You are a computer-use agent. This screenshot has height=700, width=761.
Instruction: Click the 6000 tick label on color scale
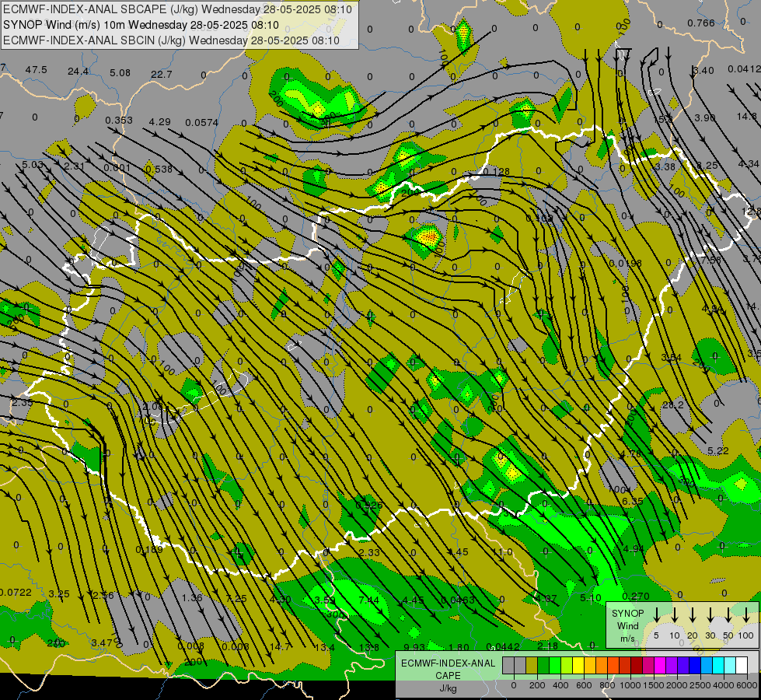tap(747, 685)
